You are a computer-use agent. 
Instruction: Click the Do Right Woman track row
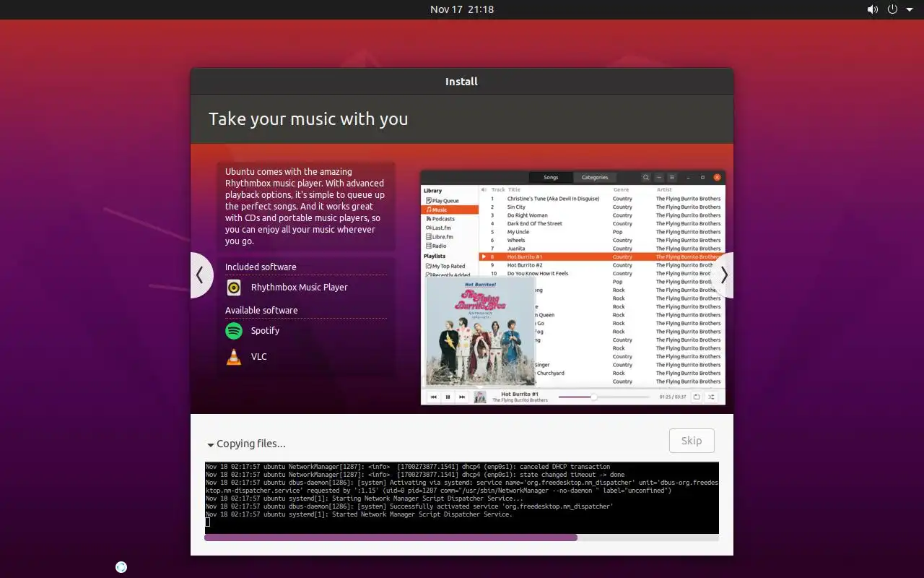[602, 215]
